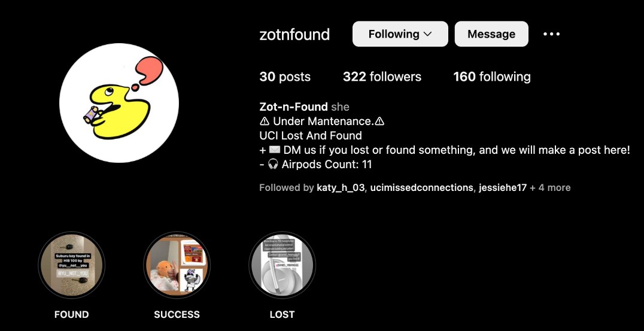The image size is (644, 331).
Task: Open the LOST story highlight circle
Action: [x=281, y=265]
